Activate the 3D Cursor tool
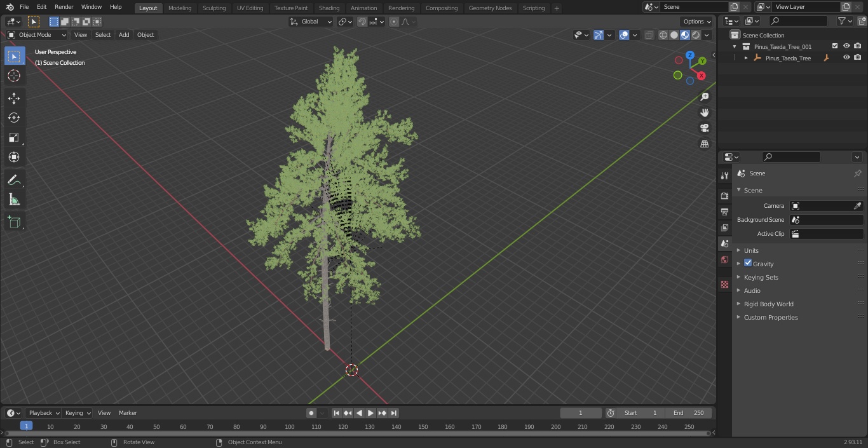Image resolution: width=868 pixels, height=448 pixels. pos(14,76)
